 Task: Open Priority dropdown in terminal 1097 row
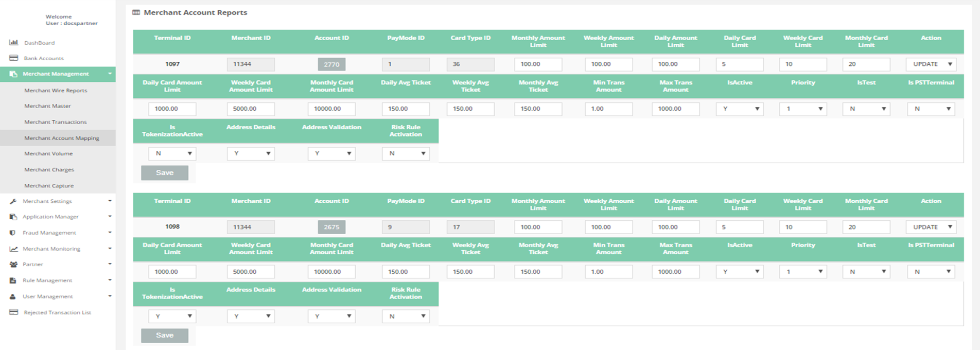tap(803, 109)
